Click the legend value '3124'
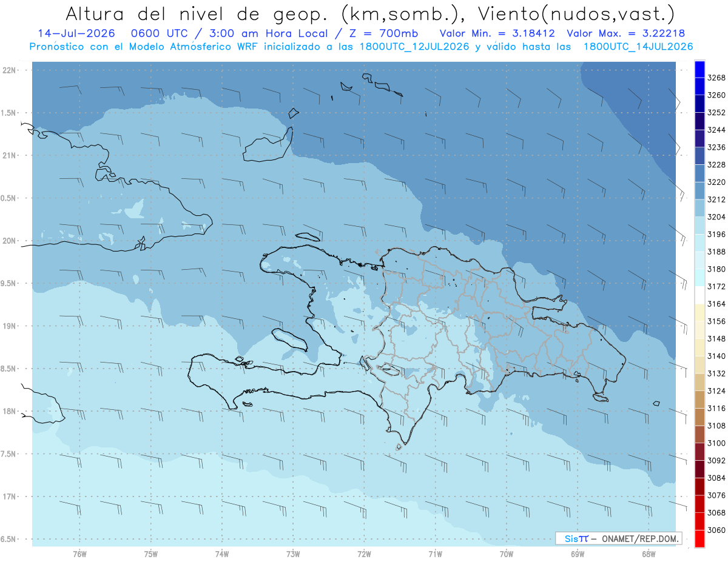 point(716,391)
